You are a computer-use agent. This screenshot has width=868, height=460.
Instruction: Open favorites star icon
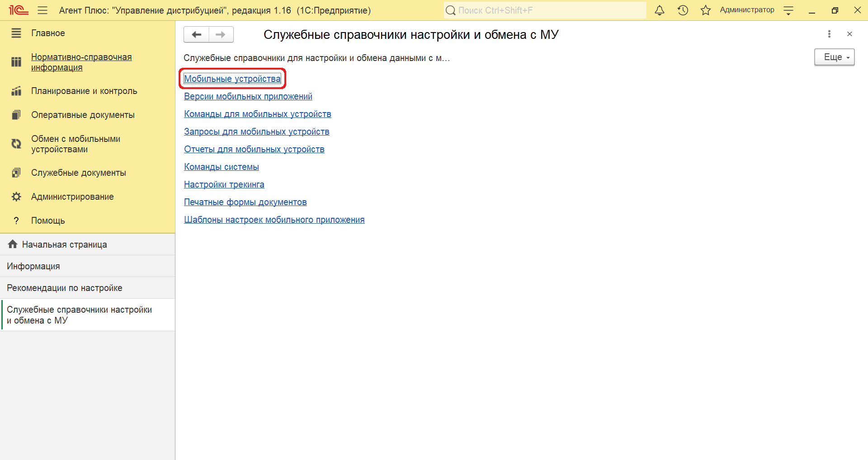(x=705, y=10)
